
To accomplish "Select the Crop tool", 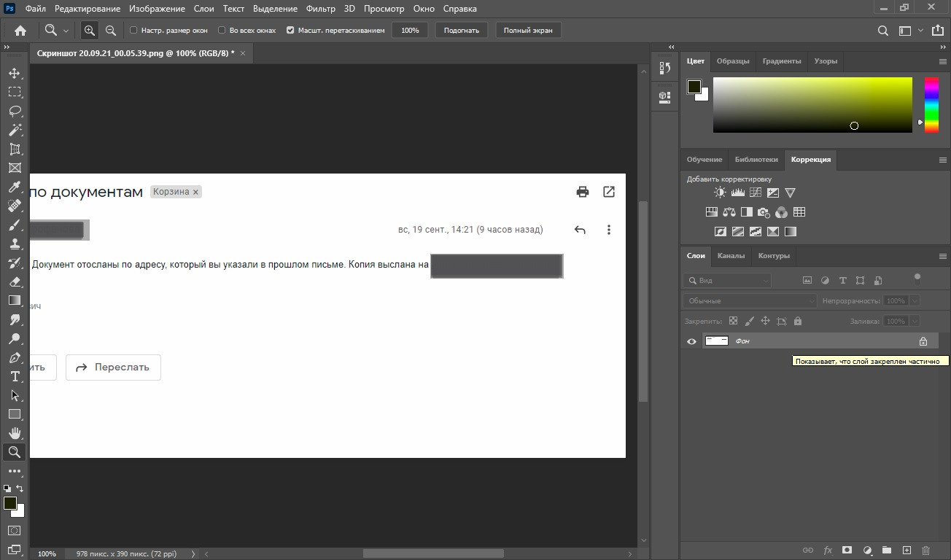I will [x=15, y=149].
